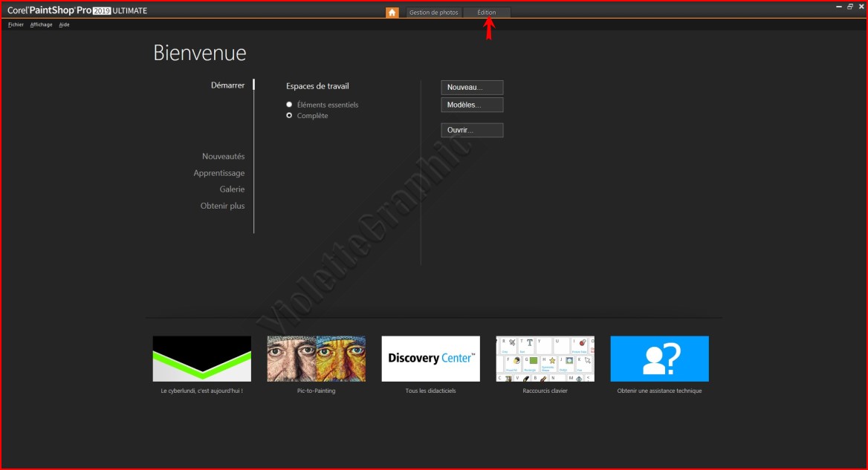Image resolution: width=868 pixels, height=470 pixels.
Task: Select the Éléments essentiels workspace radio button
Action: (x=289, y=105)
